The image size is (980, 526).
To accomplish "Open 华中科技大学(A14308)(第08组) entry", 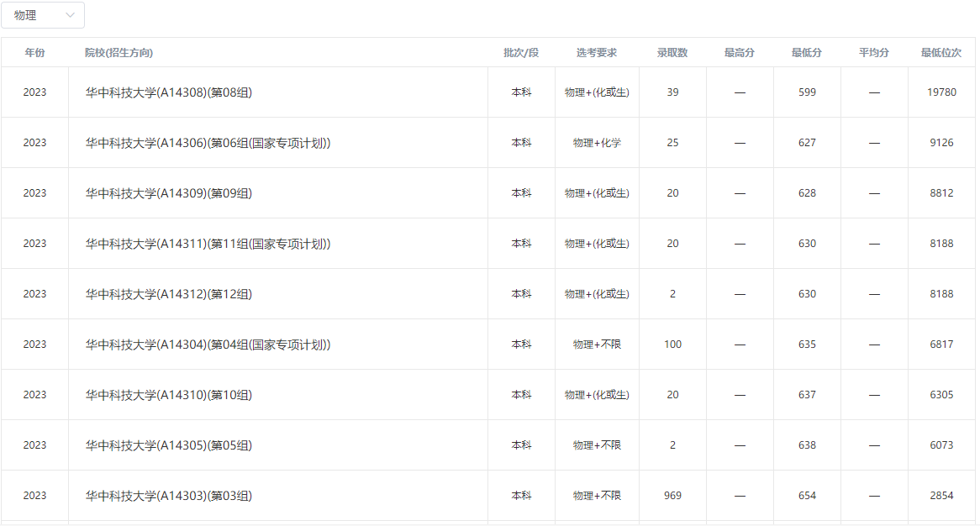I will coord(168,92).
